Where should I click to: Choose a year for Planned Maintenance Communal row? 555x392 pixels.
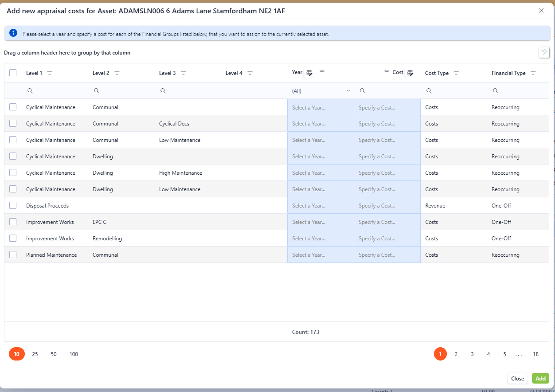320,255
